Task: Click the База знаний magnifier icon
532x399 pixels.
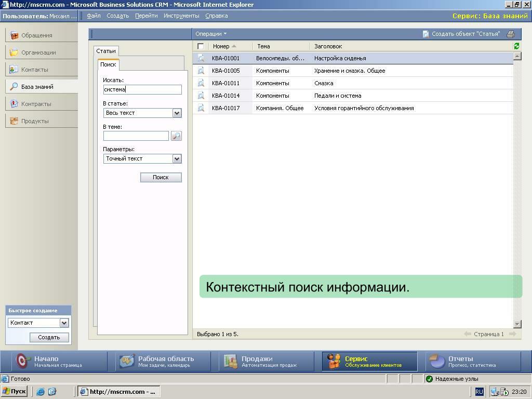Action: 14,87
